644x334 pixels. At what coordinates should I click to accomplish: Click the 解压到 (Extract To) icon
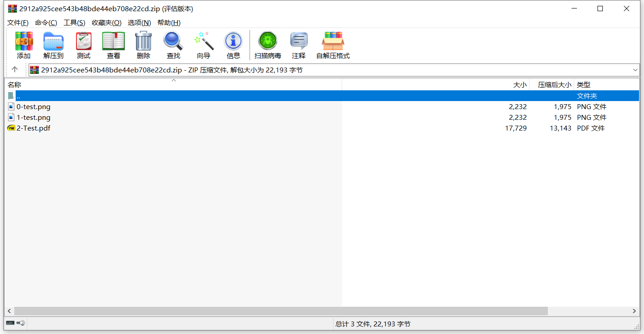53,45
